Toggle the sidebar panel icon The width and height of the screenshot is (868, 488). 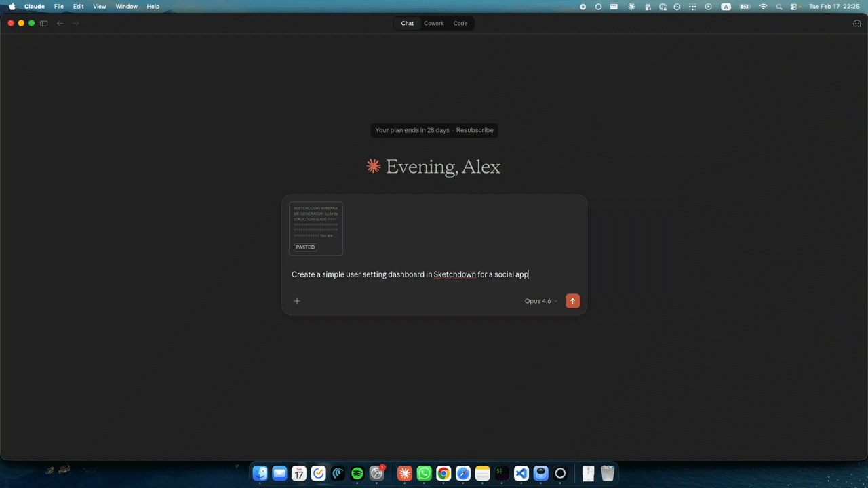pyautogui.click(x=44, y=23)
